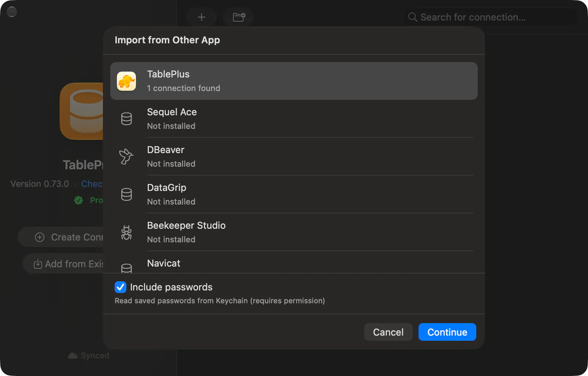This screenshot has width=588, height=376.
Task: Select the DataGrip list entry
Action: point(294,194)
